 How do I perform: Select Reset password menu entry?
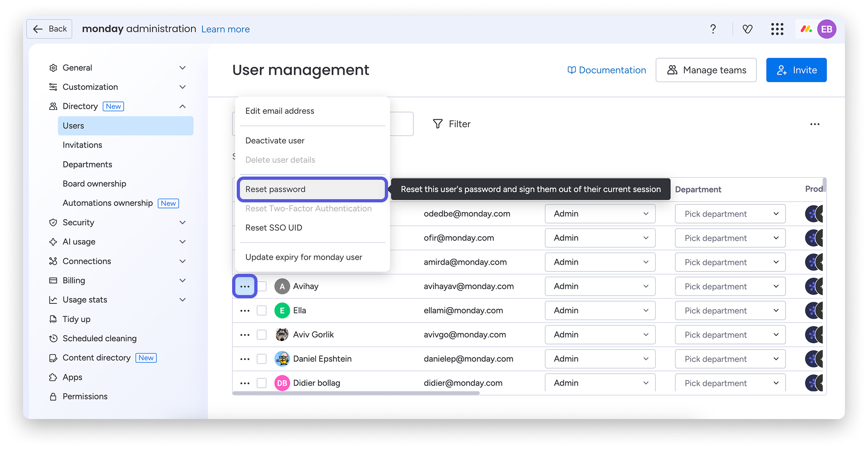[312, 189]
